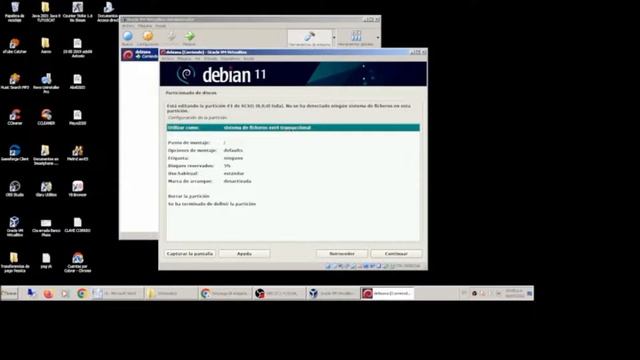Screen dimensions: 640x360
Task: Select the 'Etiqueta' row
Action: pos(293,158)
